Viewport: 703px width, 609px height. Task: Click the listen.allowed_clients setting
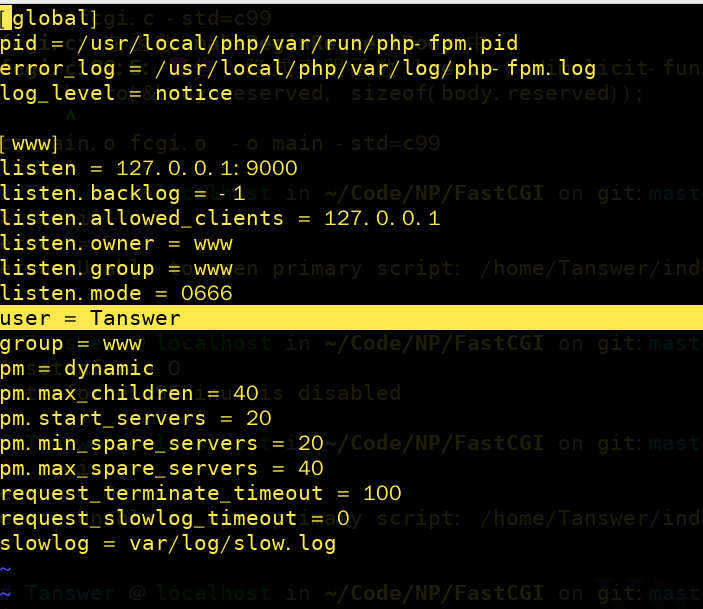[x=220, y=218]
